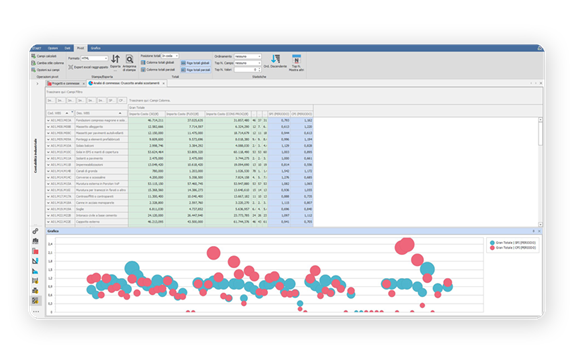Click the blue SPI legend marker
Image resolution: width=576 pixels, height=362 pixels.
pos(492,243)
